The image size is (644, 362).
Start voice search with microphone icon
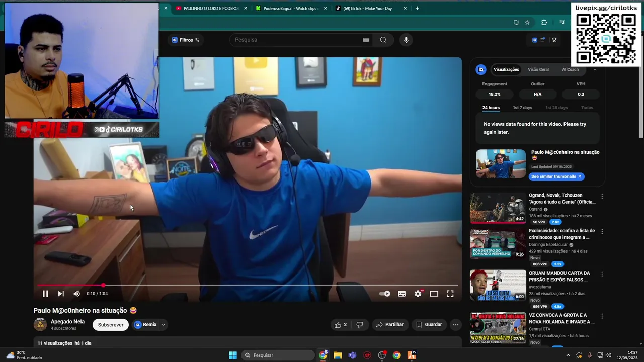(x=406, y=40)
